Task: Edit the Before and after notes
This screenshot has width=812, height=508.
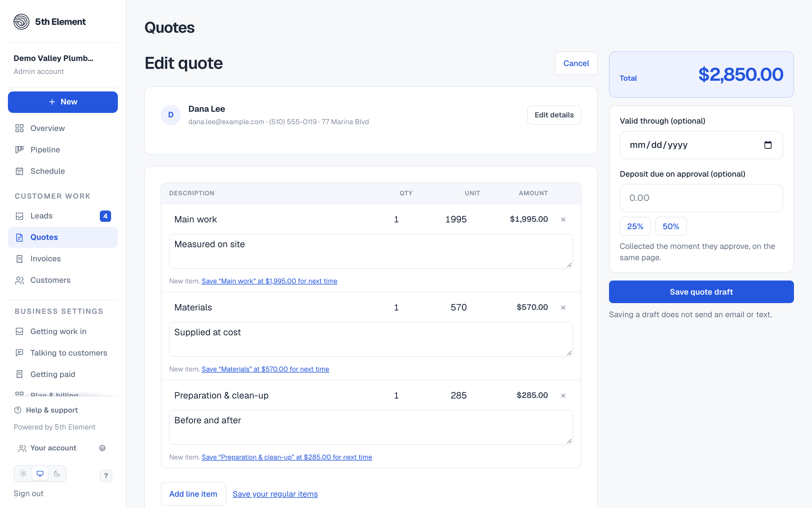Action: 371,427
